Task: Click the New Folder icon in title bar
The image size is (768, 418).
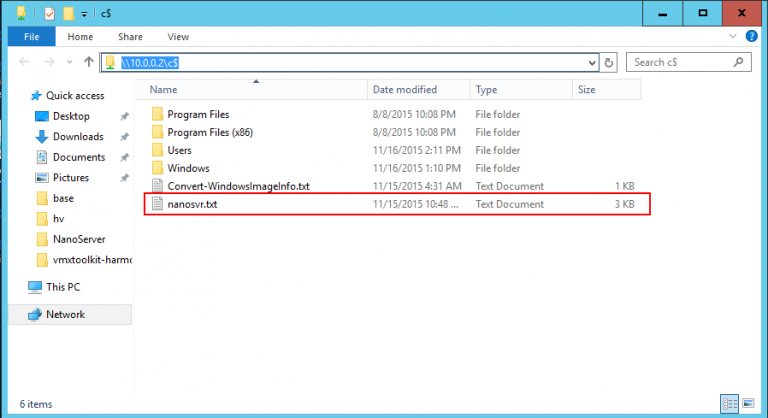Action: (68, 14)
